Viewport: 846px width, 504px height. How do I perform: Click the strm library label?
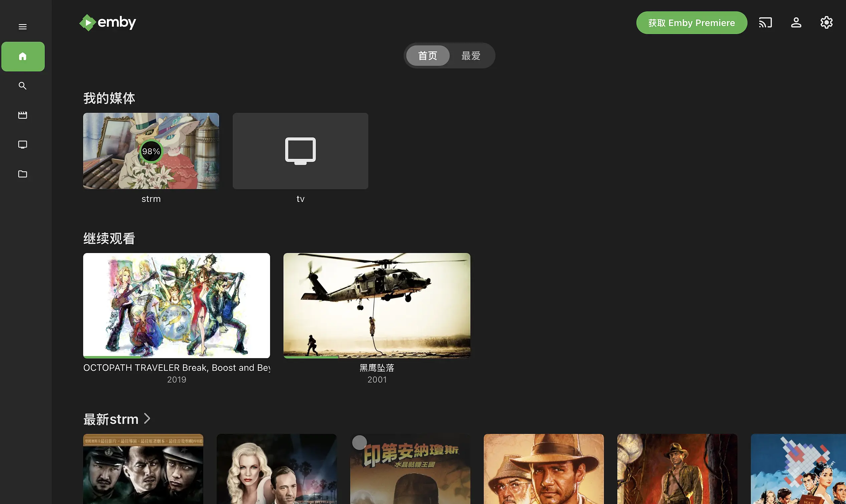(151, 199)
